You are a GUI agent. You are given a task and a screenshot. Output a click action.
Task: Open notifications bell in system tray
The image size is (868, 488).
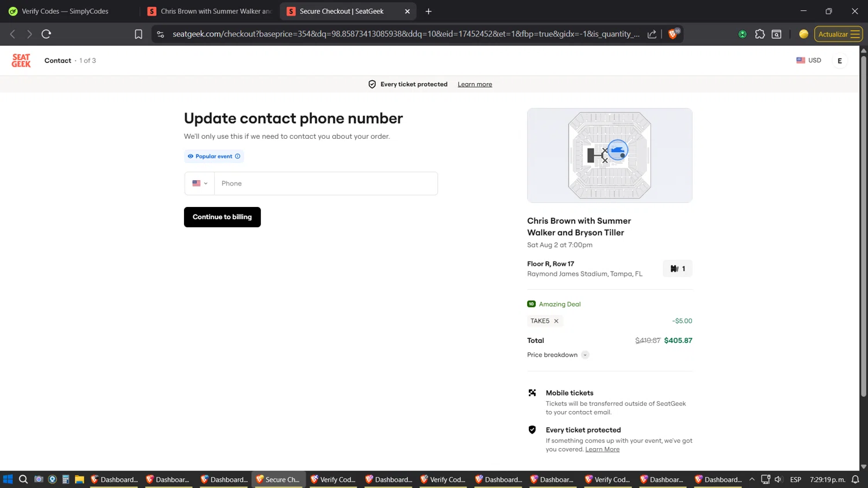pyautogui.click(x=855, y=479)
